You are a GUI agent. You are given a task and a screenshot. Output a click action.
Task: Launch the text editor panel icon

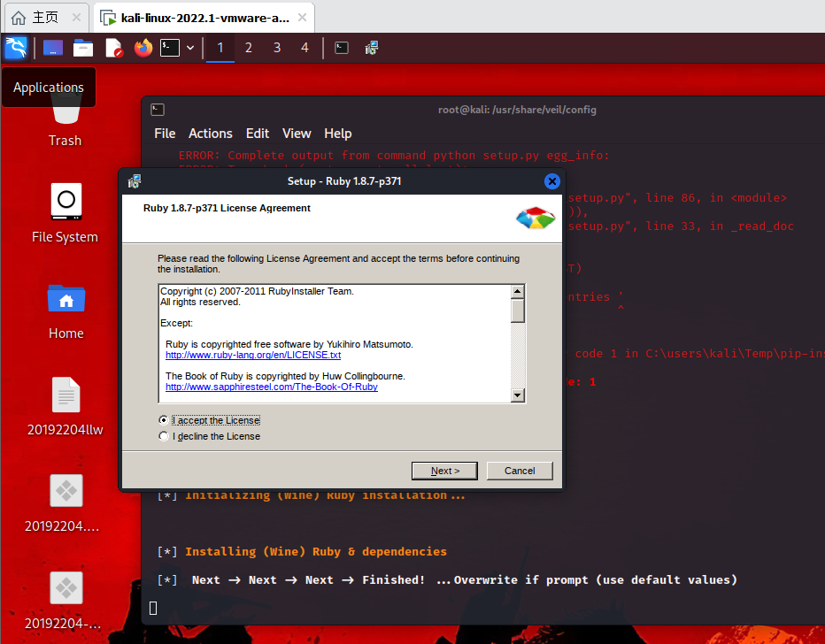(113, 48)
